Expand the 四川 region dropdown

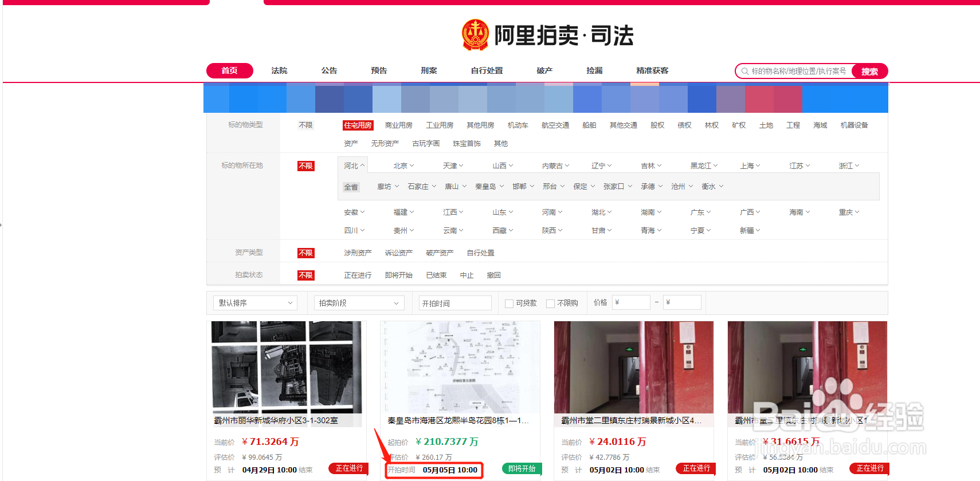(x=354, y=231)
